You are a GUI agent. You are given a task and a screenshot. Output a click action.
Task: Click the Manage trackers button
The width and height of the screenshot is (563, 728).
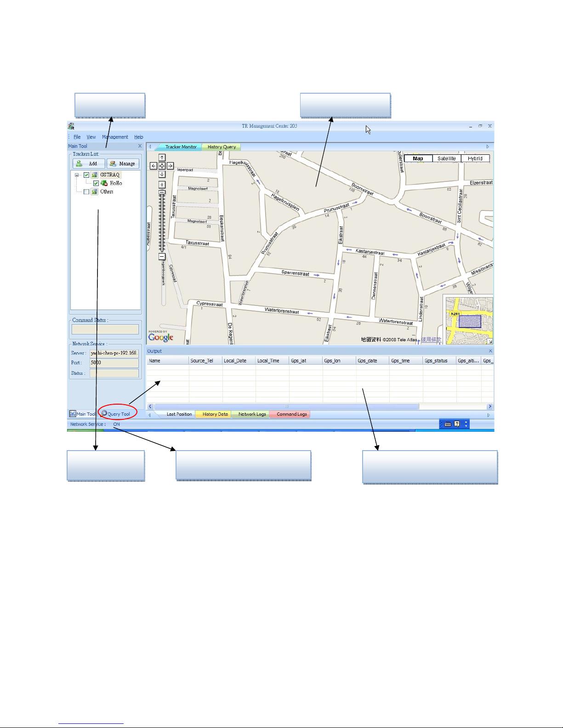pos(123,164)
